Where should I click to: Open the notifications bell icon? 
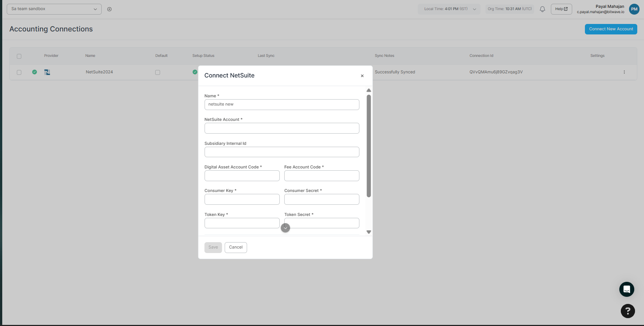[542, 9]
